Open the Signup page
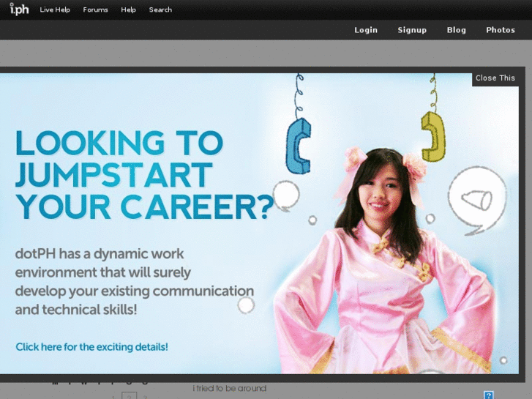This screenshot has height=399, width=532. (412, 30)
